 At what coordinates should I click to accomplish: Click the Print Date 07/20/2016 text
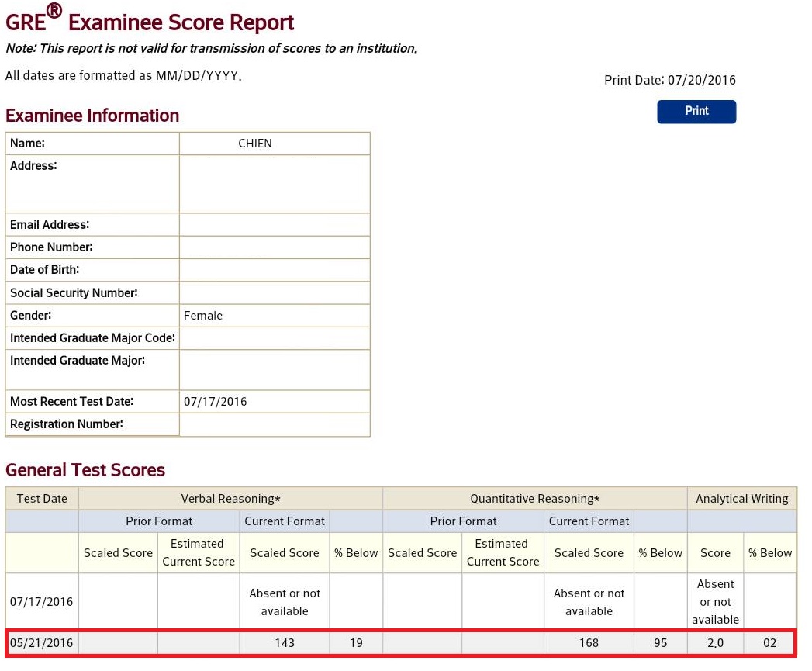[x=669, y=81]
